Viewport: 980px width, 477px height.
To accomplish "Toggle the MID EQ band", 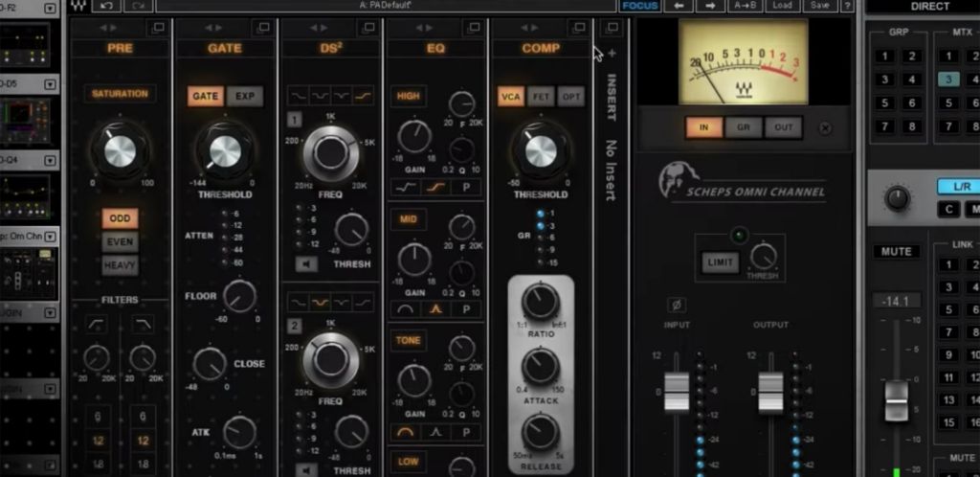I will point(409,219).
